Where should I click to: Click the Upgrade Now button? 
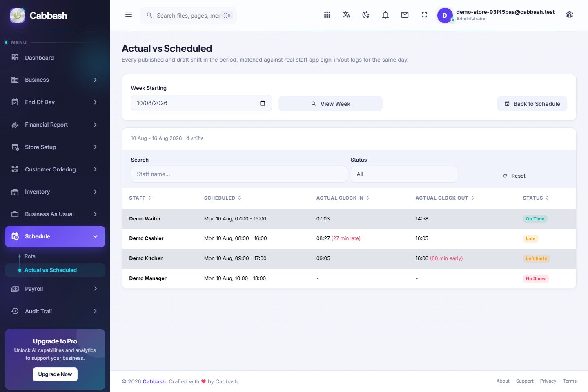[x=55, y=374]
